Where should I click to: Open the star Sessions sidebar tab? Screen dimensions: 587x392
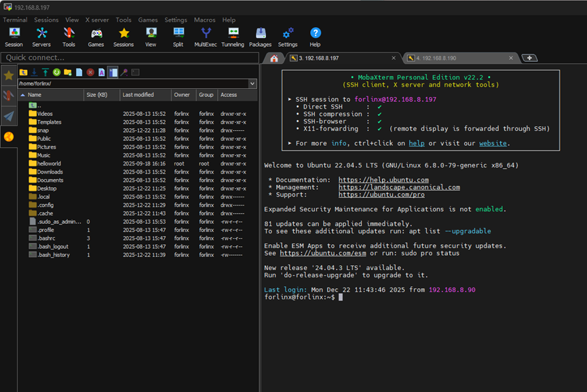(8, 75)
